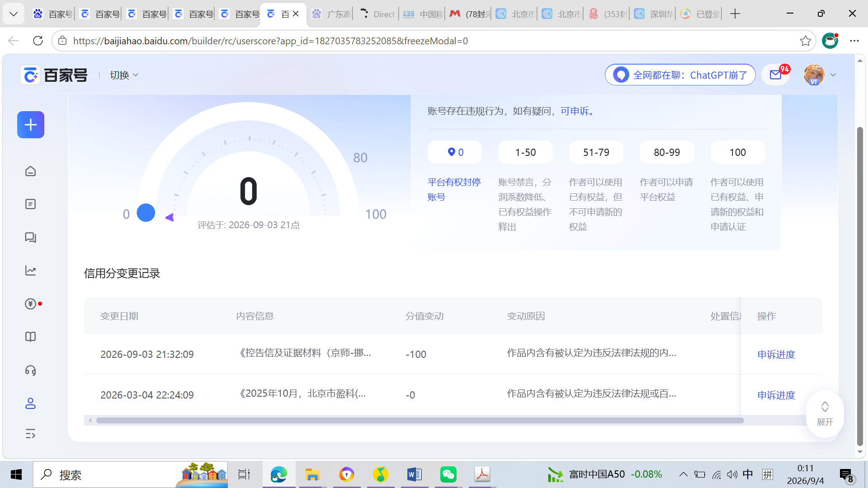This screenshot has width=868, height=488.
Task: Click the browser address bar URL
Action: pyautogui.click(x=270, y=41)
